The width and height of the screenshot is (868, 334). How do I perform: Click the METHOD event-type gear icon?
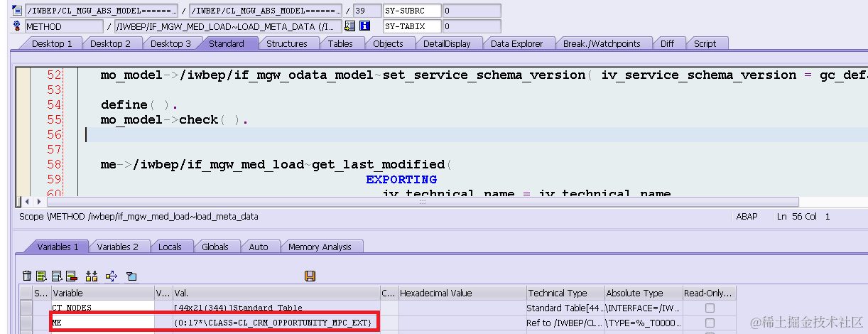coord(17,26)
